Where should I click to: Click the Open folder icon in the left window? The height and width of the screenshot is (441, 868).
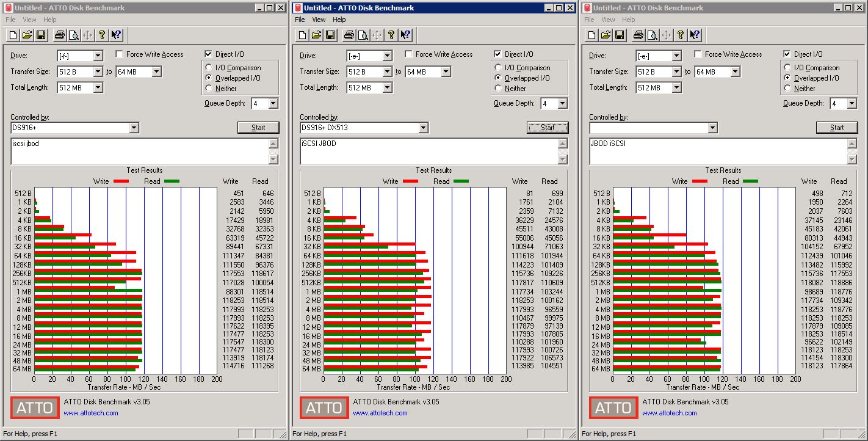click(27, 35)
